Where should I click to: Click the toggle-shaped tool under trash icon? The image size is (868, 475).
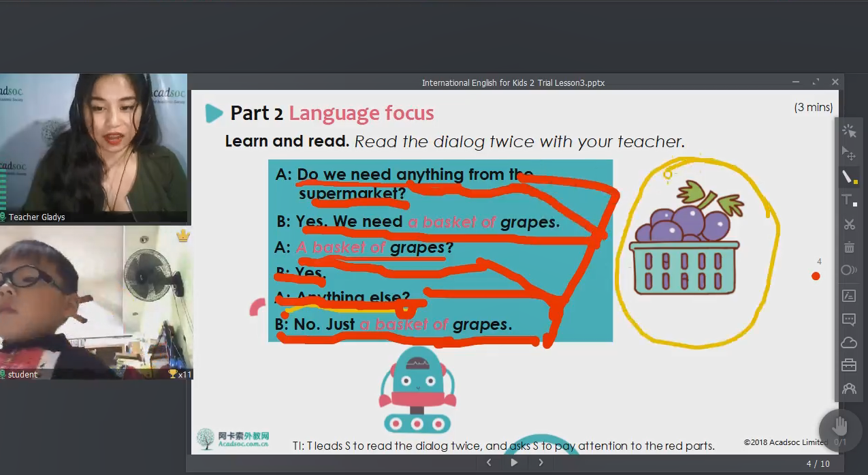(849, 271)
